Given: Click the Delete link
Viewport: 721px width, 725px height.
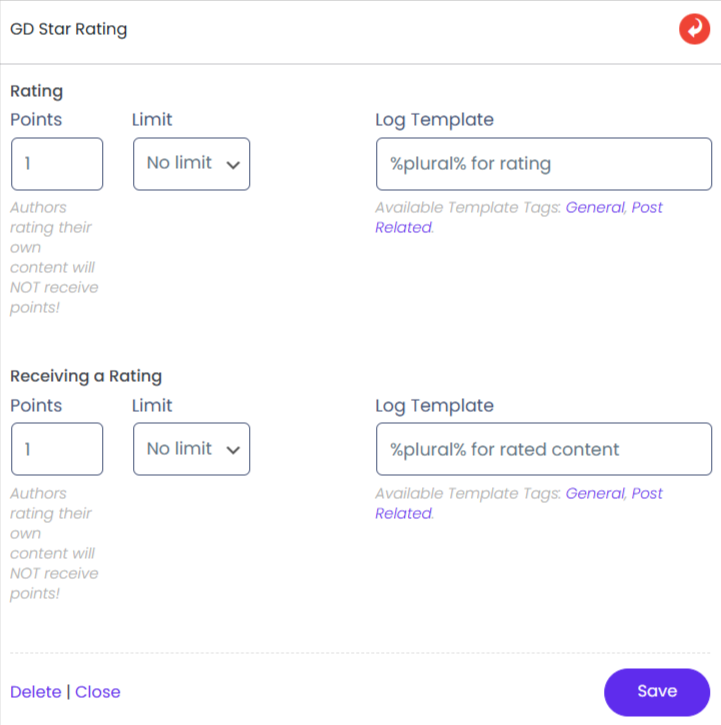Looking at the screenshot, I should (x=35, y=692).
